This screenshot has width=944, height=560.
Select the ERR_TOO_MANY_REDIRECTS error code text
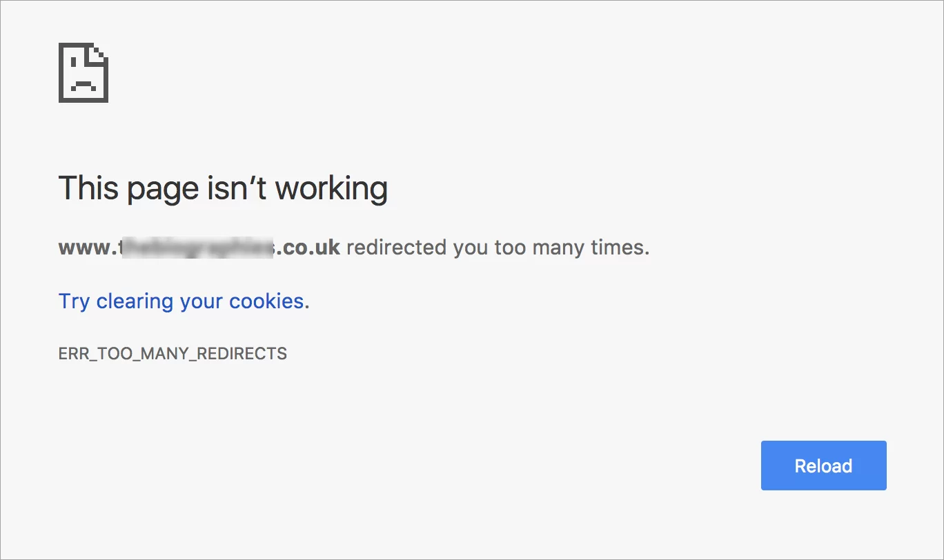click(173, 353)
